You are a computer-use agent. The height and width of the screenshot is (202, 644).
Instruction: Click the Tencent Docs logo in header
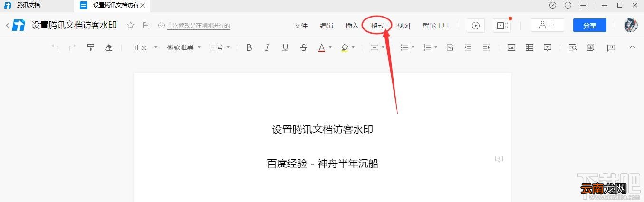point(19,25)
